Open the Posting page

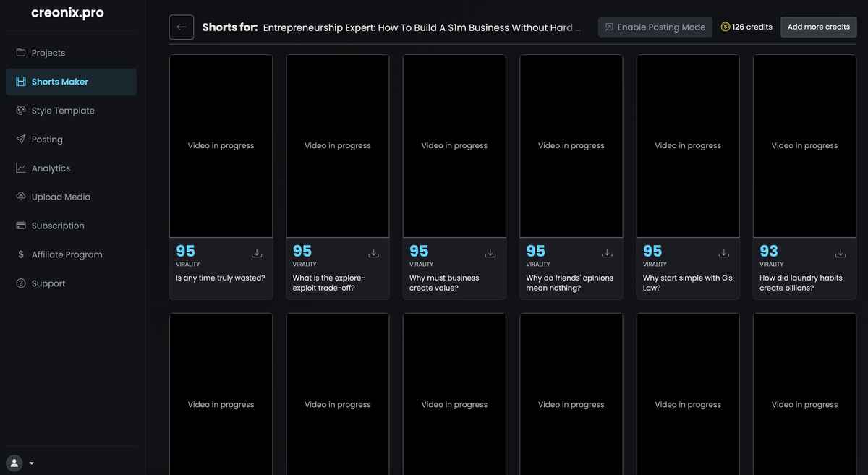47,140
